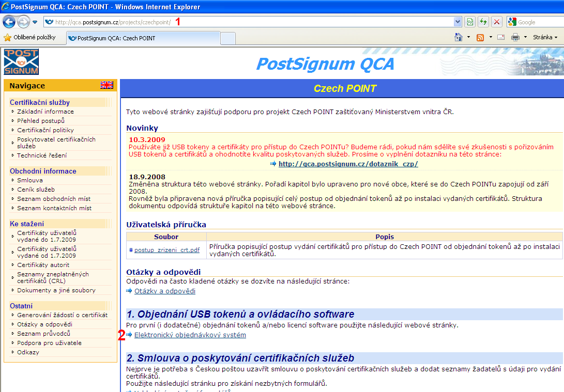Click the 10.3.2009 news date

point(147,140)
